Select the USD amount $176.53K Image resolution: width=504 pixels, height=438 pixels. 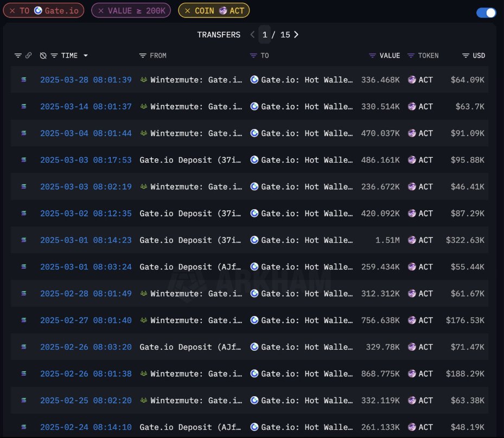tap(465, 320)
